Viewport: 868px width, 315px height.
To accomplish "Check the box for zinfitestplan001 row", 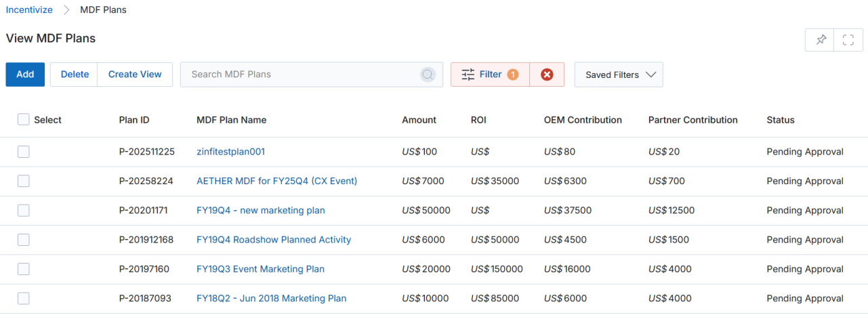I will (24, 152).
